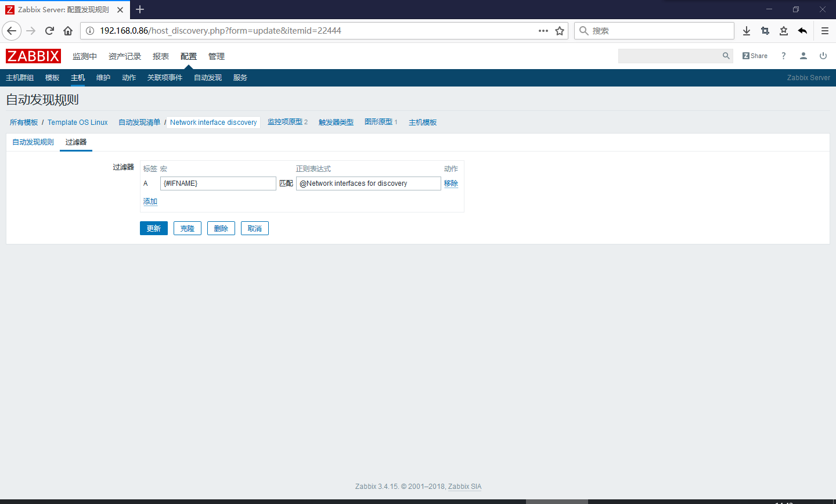
Task: Open page actions three-dot menu in address bar
Action: [543, 31]
